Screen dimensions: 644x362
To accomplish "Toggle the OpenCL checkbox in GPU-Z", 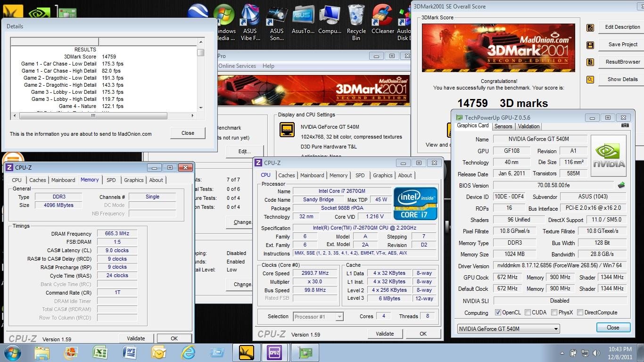I will [x=498, y=313].
